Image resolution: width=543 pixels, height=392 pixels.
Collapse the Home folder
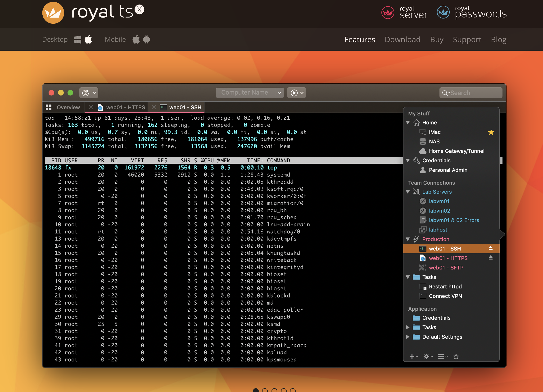click(408, 122)
